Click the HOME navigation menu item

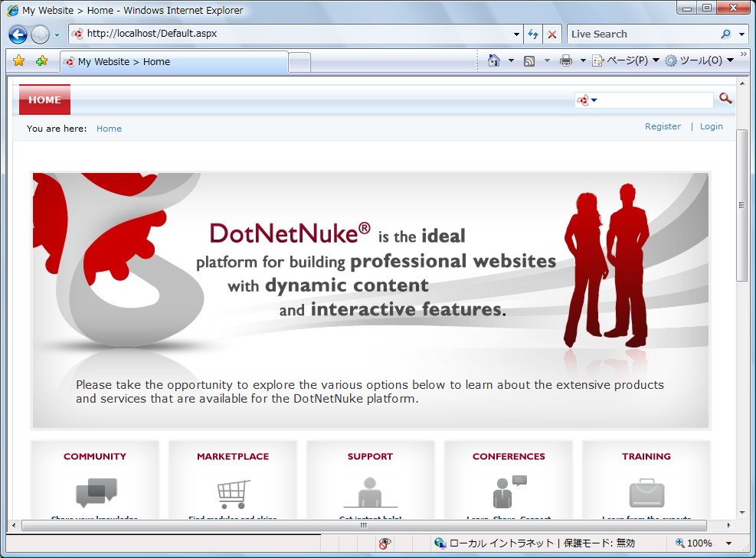[44, 100]
